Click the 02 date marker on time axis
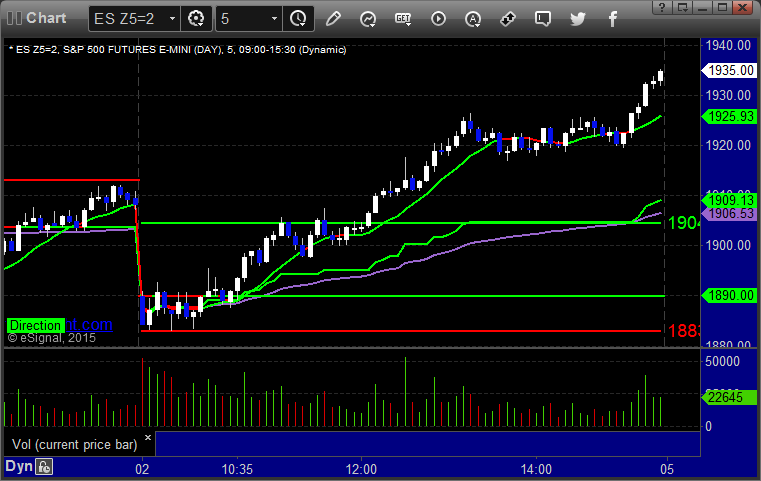The width and height of the screenshot is (761, 481). pos(142,469)
